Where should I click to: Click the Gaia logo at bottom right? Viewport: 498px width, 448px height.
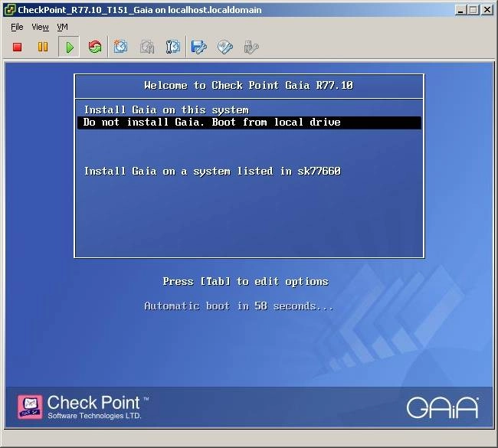[x=443, y=407]
